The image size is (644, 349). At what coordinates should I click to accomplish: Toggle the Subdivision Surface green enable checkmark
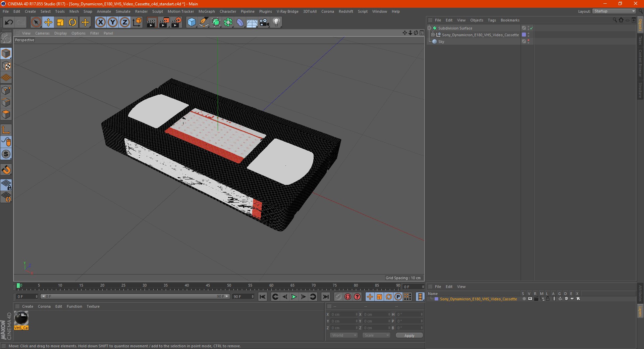point(531,28)
